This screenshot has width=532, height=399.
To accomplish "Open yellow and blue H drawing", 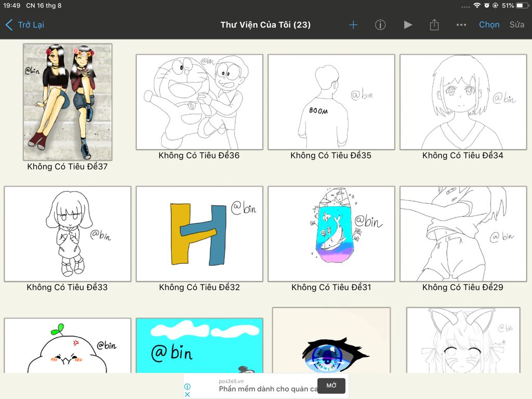I will (199, 234).
